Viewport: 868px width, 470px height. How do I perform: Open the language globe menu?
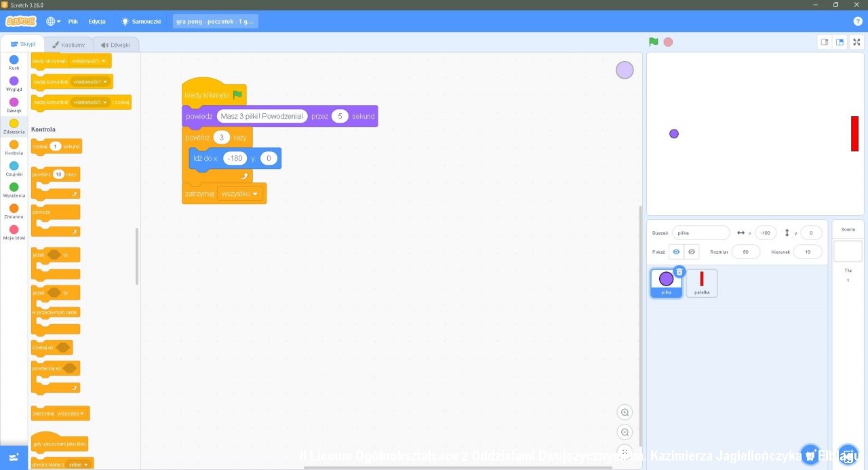click(53, 21)
